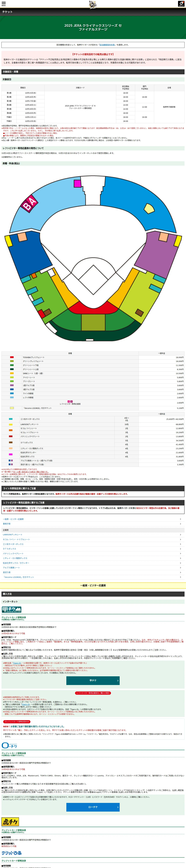Click the 虎チケ logo image
The height and width of the screenshot is (868, 186).
click(10, 822)
